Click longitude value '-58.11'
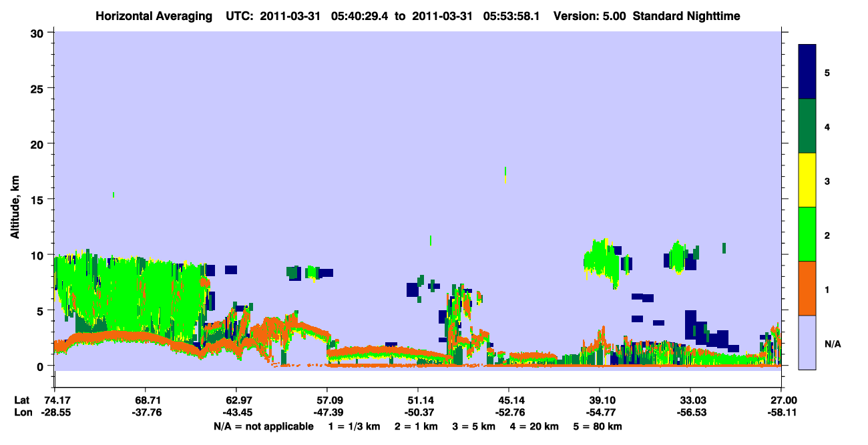This screenshot has height=445, width=868. pyautogui.click(x=781, y=412)
